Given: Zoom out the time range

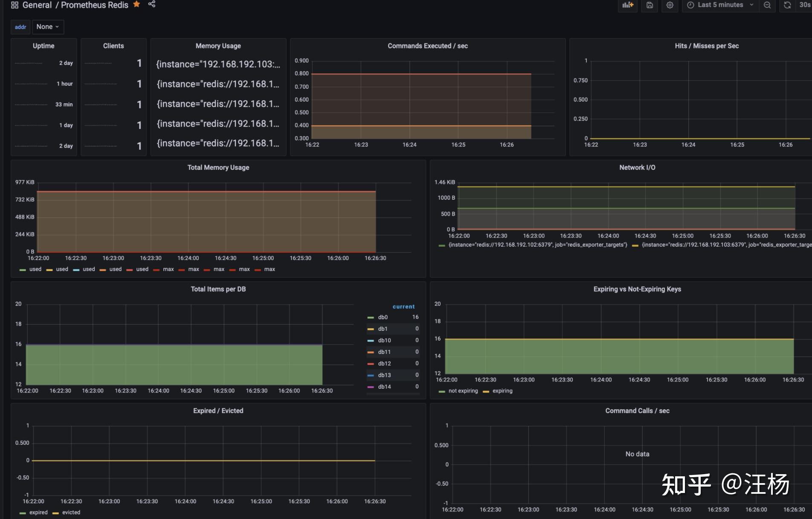Looking at the screenshot, I should click(x=767, y=5).
